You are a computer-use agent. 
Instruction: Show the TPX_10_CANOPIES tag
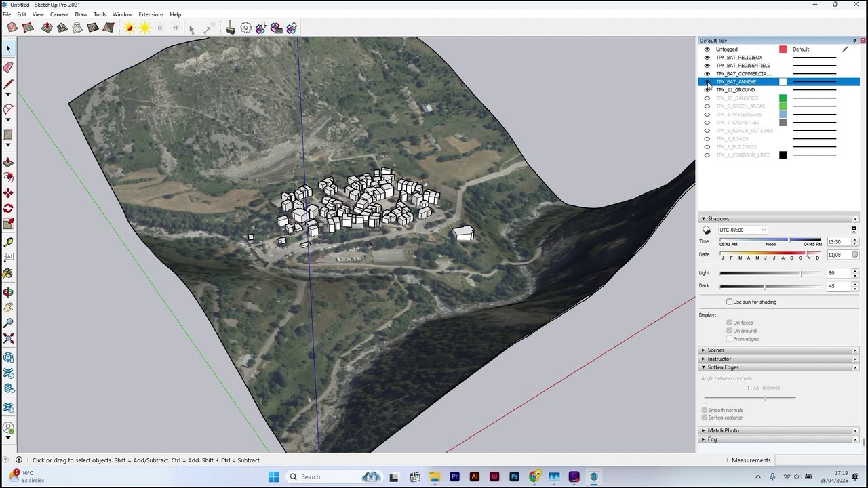pos(707,98)
